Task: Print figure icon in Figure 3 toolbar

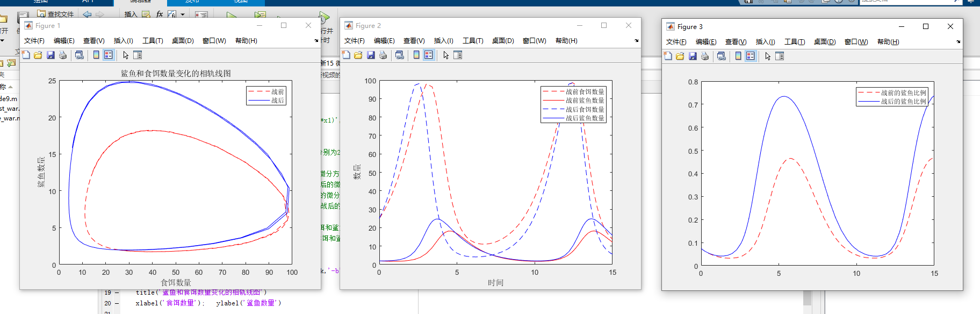Action: tap(705, 56)
